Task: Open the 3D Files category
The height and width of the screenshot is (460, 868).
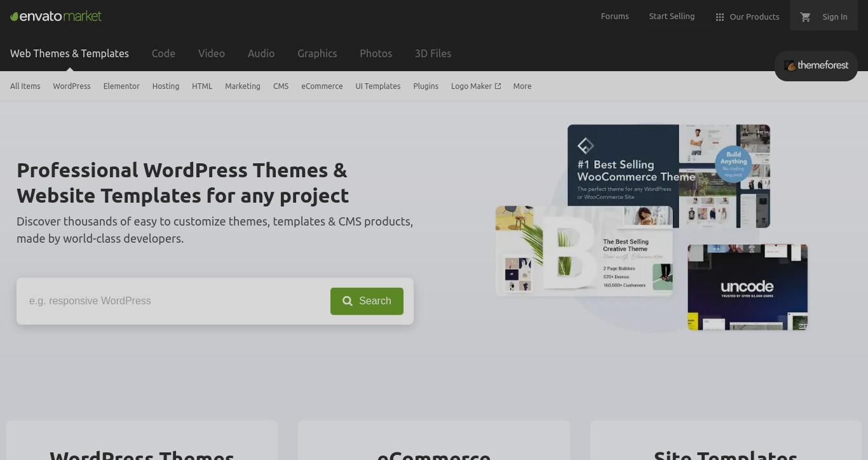Action: tap(433, 53)
